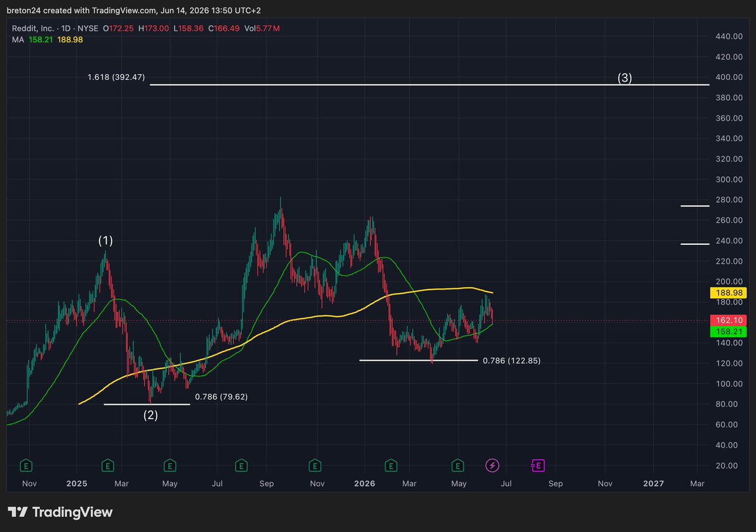Click the earnings marker below November 2024
This screenshot has height=532, width=756.
coord(26,465)
